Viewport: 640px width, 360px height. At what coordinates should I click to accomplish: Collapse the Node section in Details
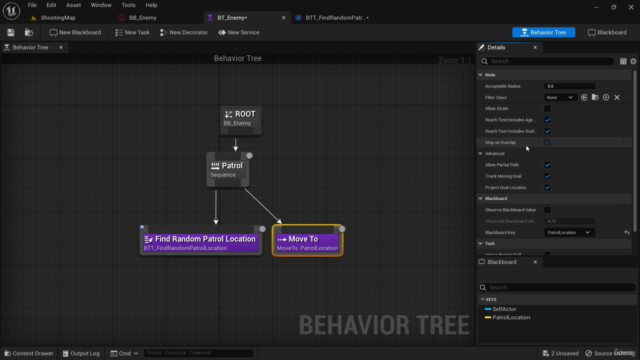tap(480, 75)
